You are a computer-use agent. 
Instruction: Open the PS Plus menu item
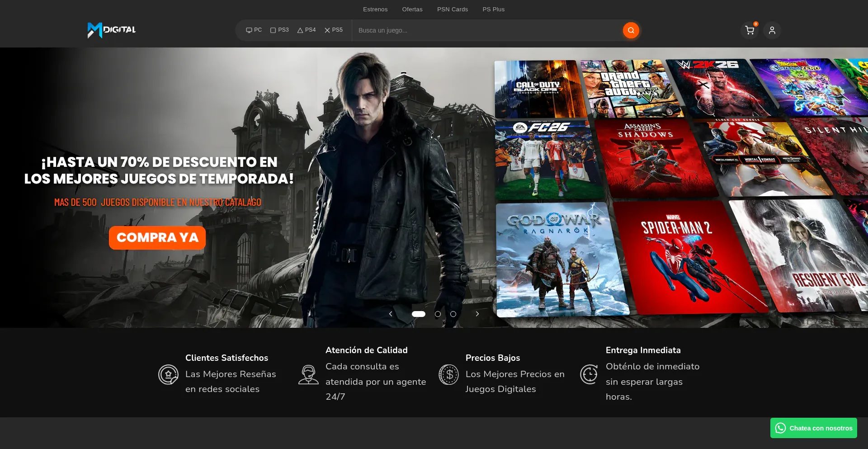[494, 9]
